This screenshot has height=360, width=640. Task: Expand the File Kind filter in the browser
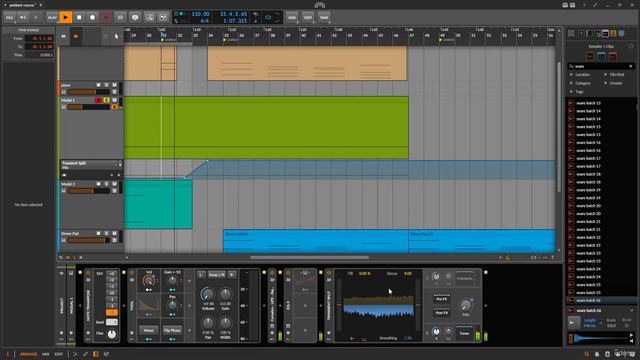(x=616, y=75)
